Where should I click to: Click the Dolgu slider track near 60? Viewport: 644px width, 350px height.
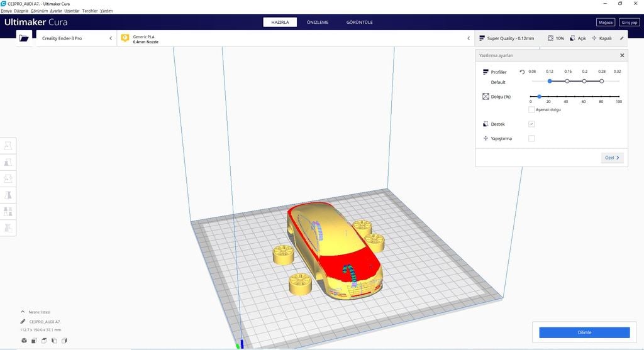(x=584, y=96)
